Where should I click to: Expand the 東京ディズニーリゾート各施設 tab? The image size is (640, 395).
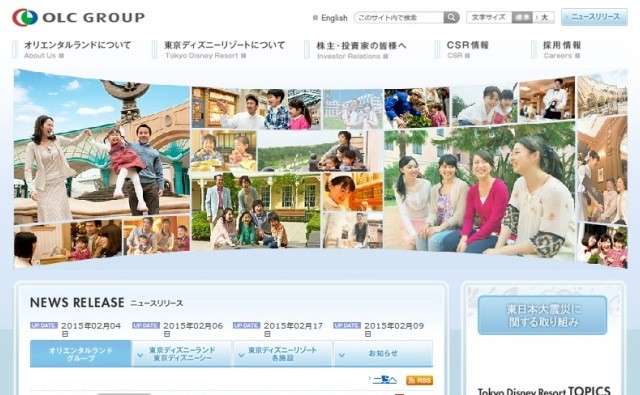click(x=283, y=354)
